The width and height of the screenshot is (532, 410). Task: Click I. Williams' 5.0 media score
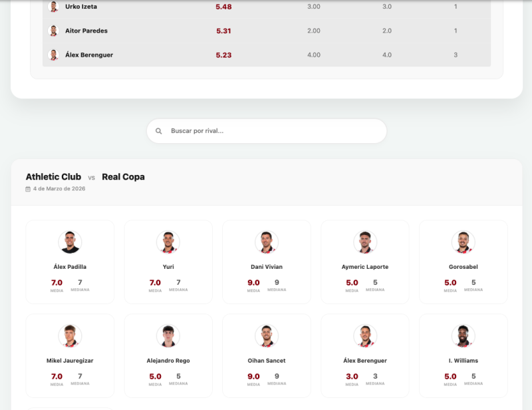(450, 376)
